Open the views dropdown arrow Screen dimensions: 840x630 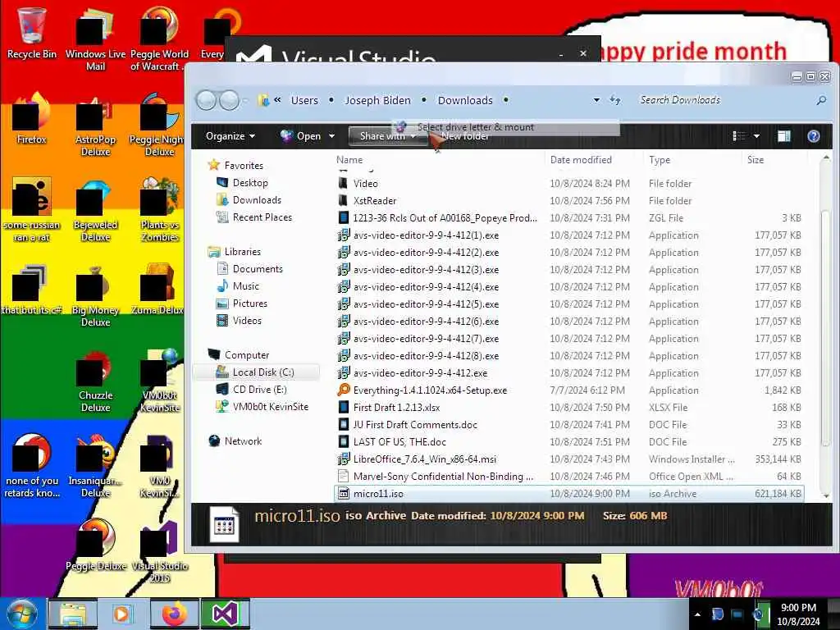[756, 136]
